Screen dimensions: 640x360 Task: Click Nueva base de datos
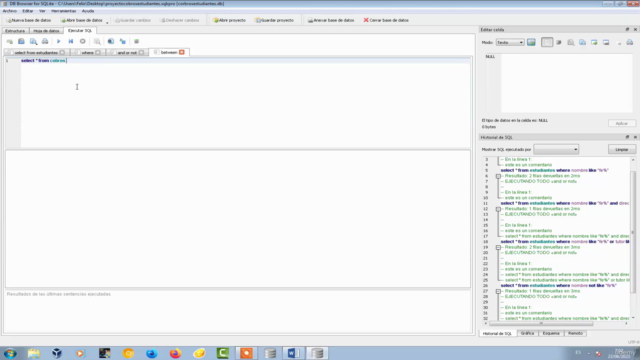[29, 20]
